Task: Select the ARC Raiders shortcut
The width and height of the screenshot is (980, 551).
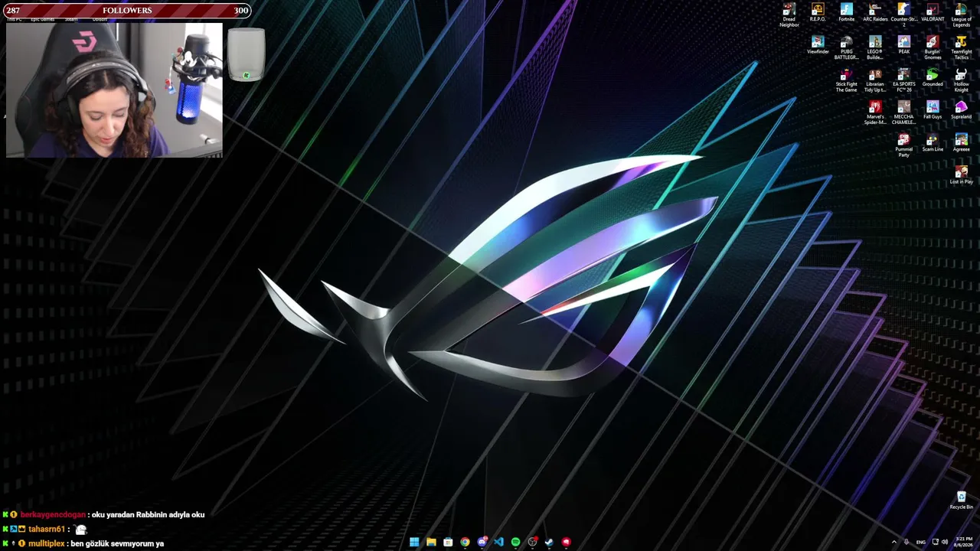Action: 875,11
